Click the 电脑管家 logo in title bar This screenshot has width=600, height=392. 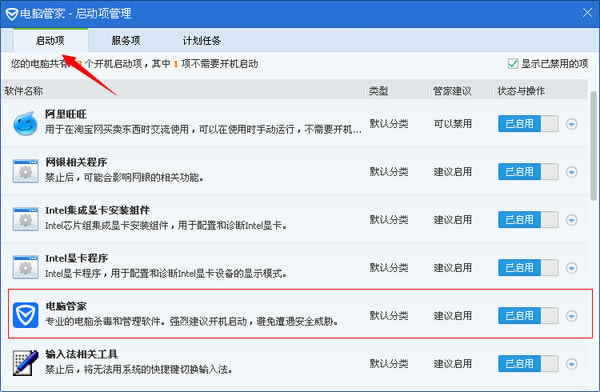click(12, 14)
